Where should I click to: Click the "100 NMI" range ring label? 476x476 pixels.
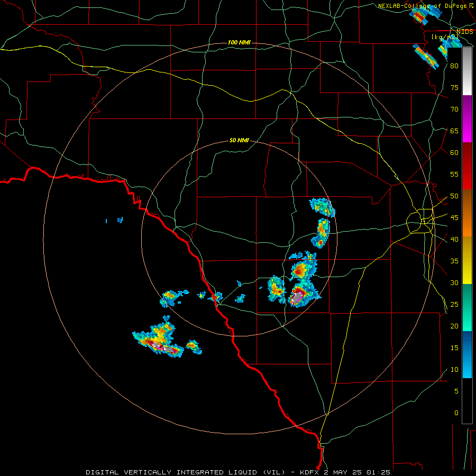click(239, 42)
